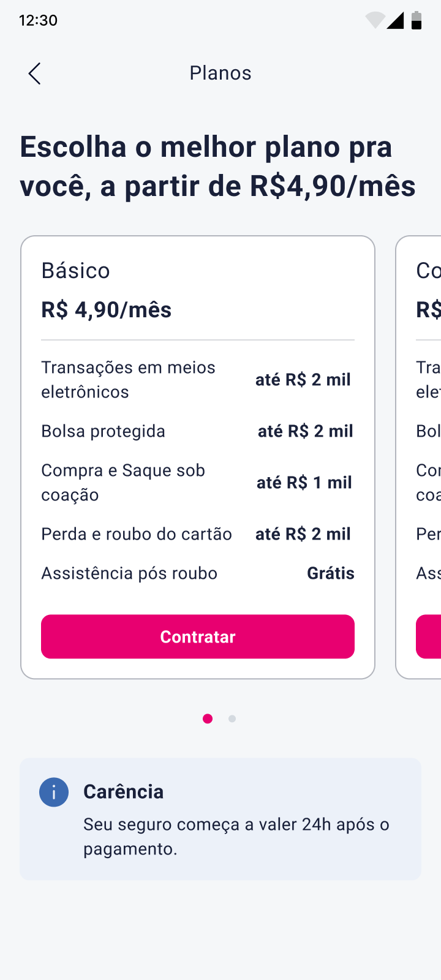Tap the partially visible second plan's button
The width and height of the screenshot is (441, 980).
(x=429, y=637)
